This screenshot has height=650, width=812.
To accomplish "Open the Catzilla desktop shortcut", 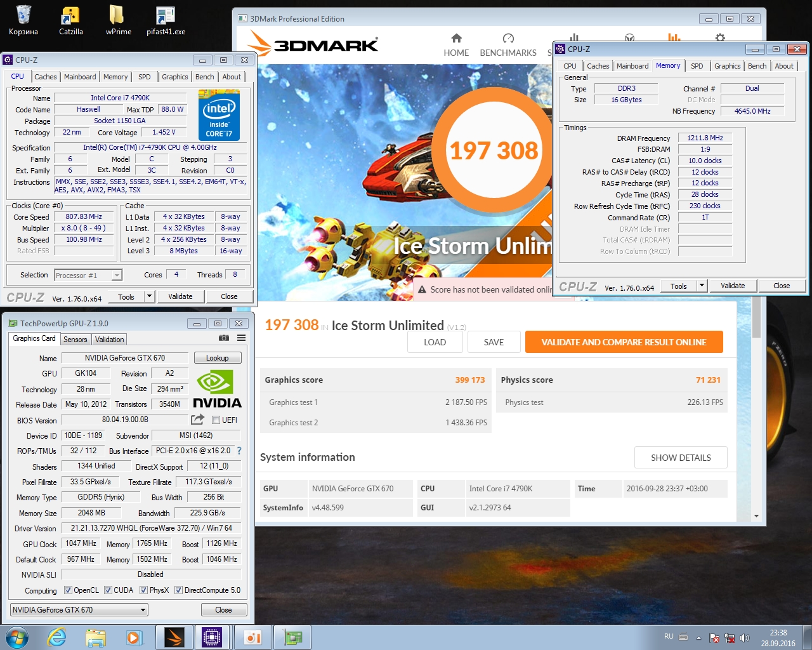I will pyautogui.click(x=70, y=20).
